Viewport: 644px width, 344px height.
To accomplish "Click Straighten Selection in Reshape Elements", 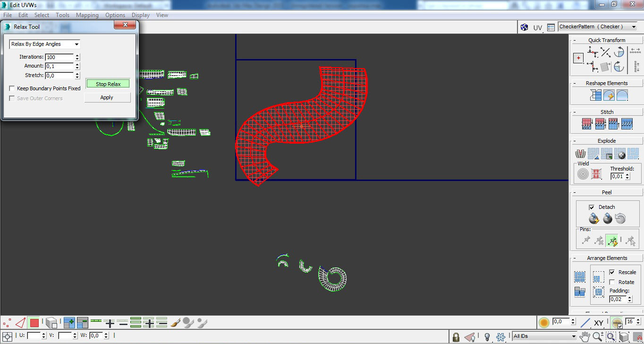I will coord(595,95).
